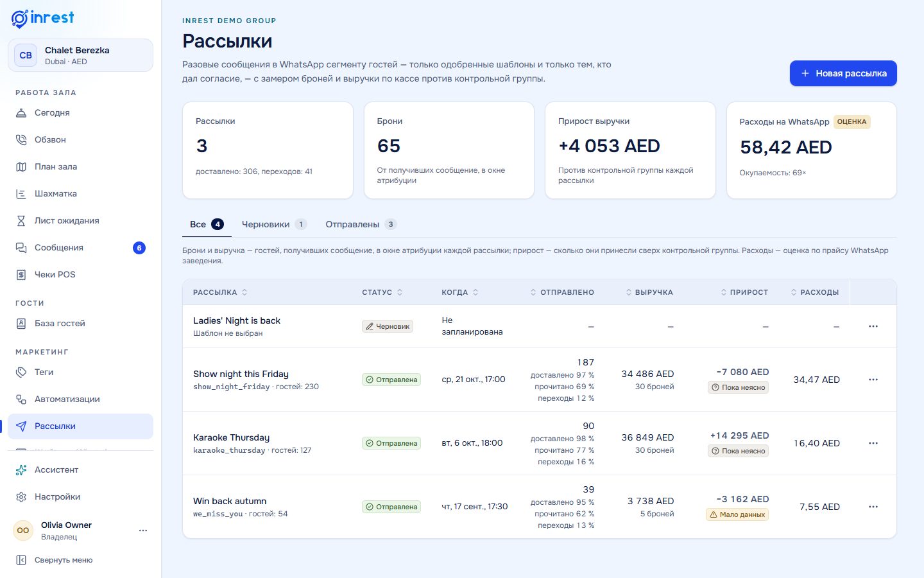Click the Ассистент sparkle icon
924x578 pixels.
point(21,470)
